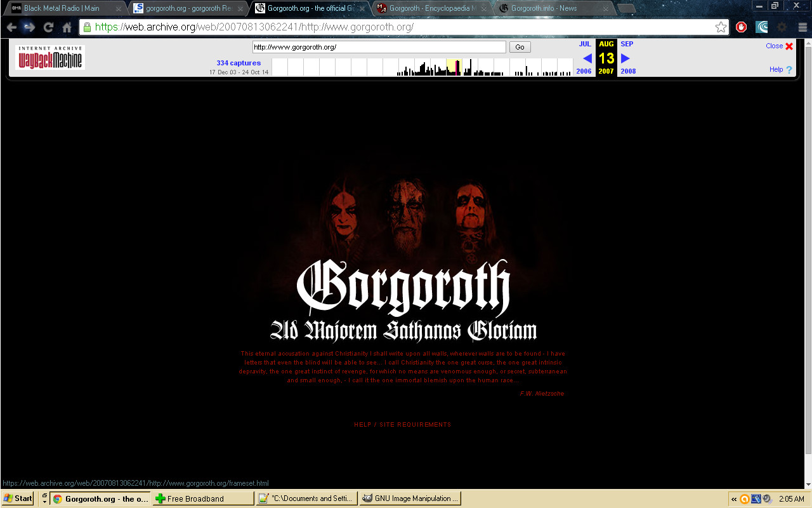The image size is (812, 508).
Task: Open a new browser tab
Action: pos(625,8)
